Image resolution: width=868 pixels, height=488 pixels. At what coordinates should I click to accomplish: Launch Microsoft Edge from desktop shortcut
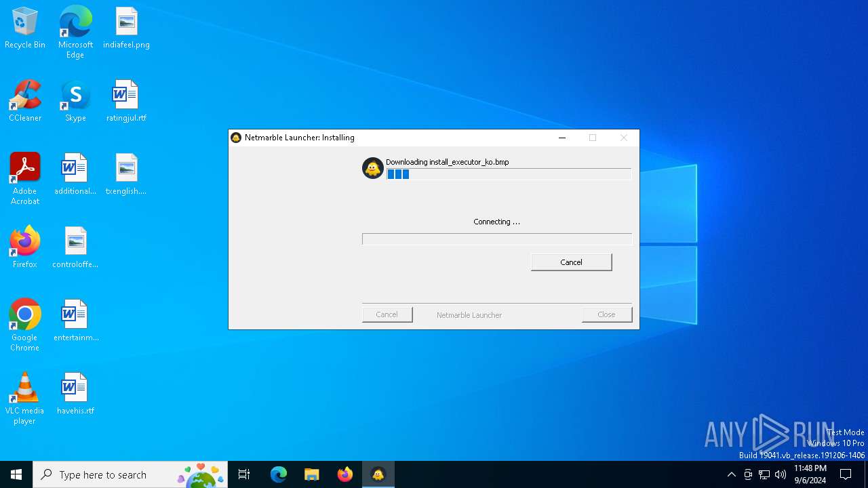[75, 33]
